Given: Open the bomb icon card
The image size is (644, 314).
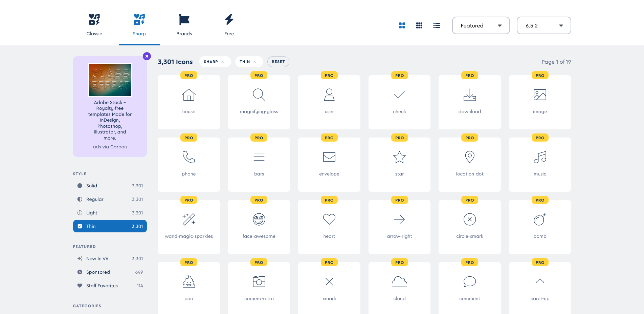Looking at the screenshot, I should [x=540, y=227].
